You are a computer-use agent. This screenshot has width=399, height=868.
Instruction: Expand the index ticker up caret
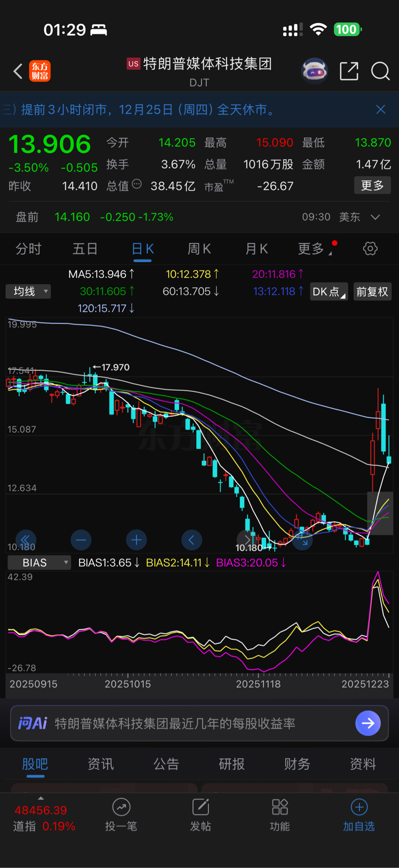(x=41, y=798)
